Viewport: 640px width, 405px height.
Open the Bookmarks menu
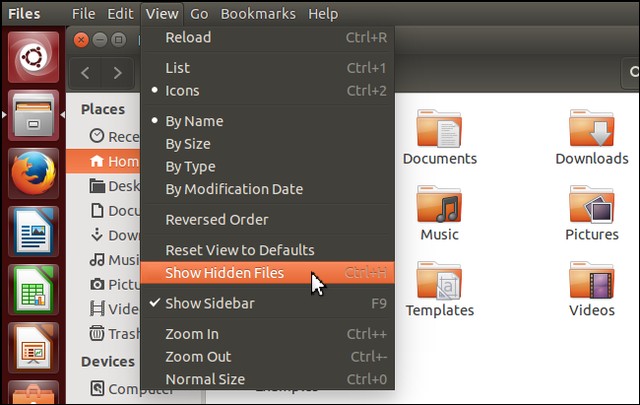point(258,14)
